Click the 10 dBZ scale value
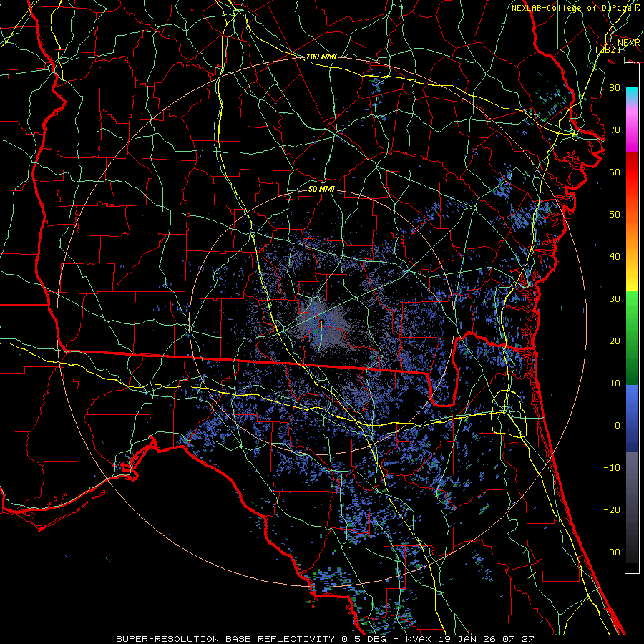 [615, 384]
